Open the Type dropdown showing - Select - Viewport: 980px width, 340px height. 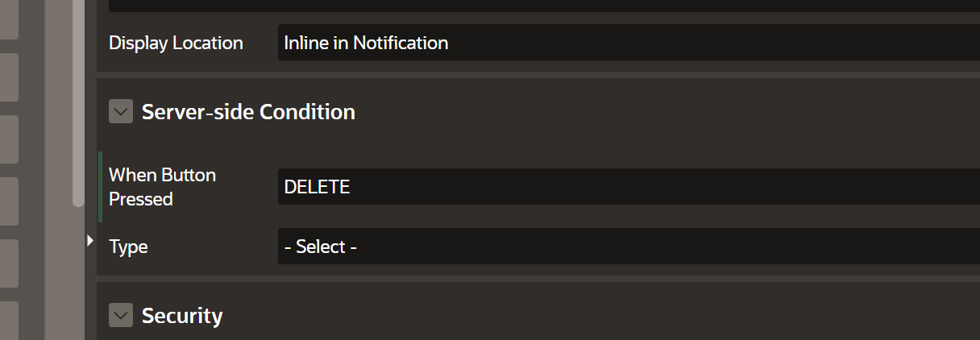coord(629,247)
